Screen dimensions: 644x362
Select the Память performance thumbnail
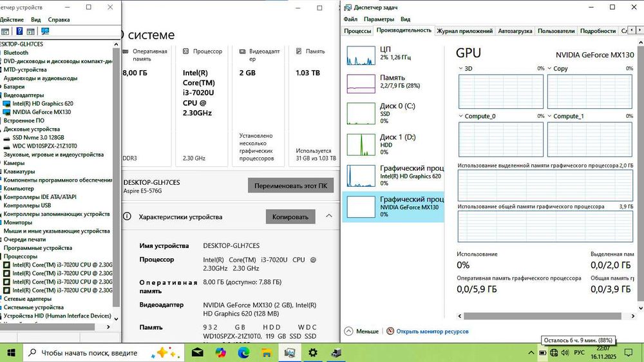pyautogui.click(x=361, y=84)
